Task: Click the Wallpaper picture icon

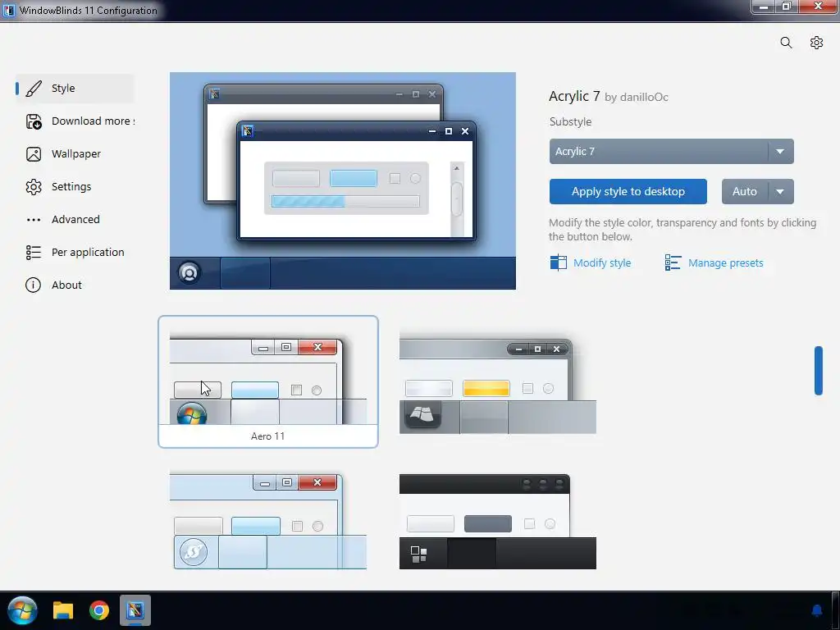Action: (34, 154)
